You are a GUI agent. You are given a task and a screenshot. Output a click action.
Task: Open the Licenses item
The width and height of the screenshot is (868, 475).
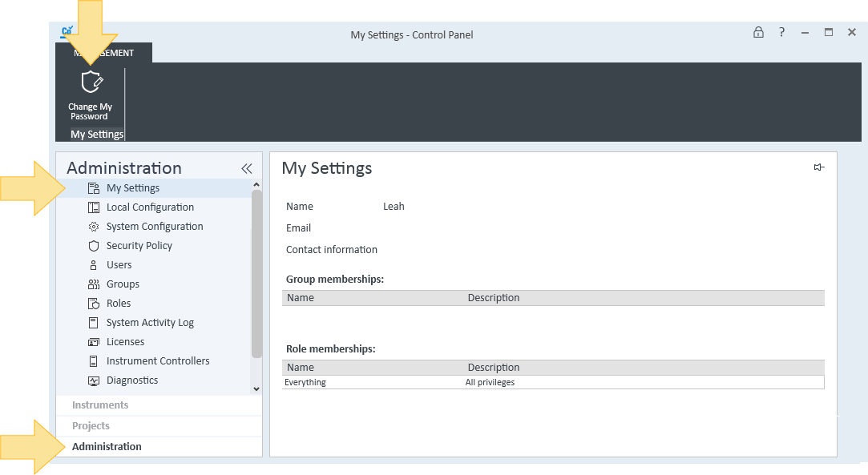coord(125,342)
